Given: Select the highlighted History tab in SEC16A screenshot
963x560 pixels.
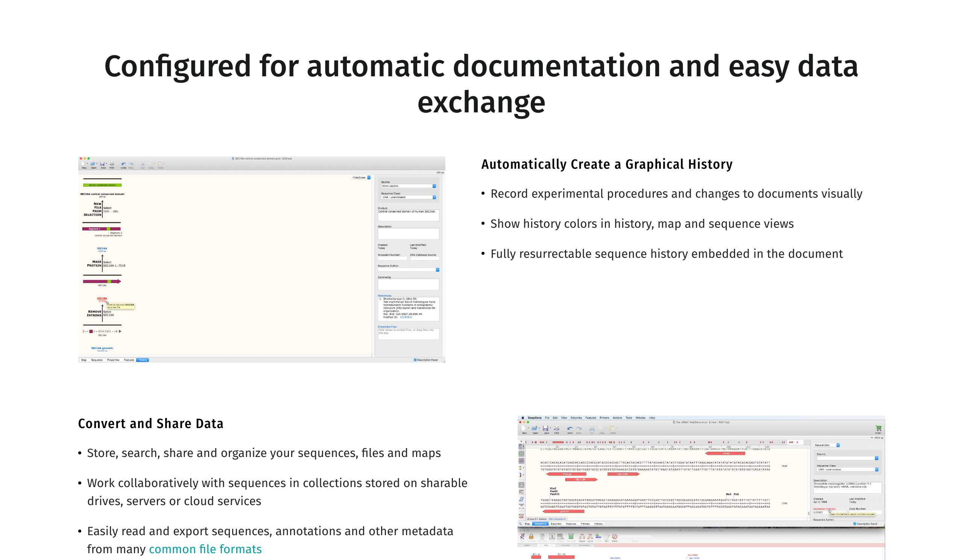Looking at the screenshot, I should [143, 360].
